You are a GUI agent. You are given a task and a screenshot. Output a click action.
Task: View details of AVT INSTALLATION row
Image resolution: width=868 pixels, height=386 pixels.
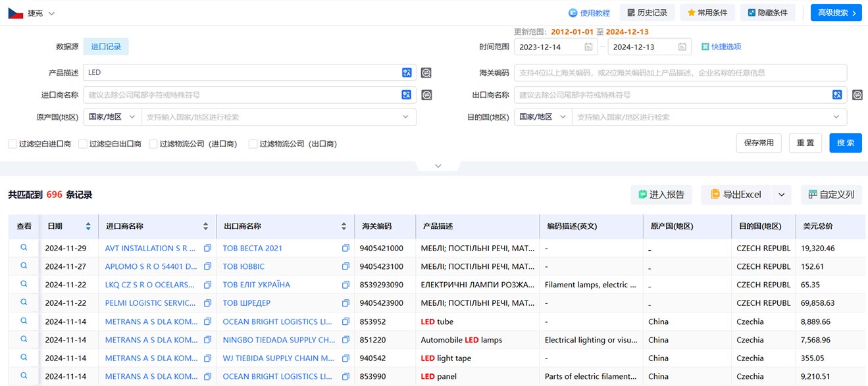click(x=24, y=248)
